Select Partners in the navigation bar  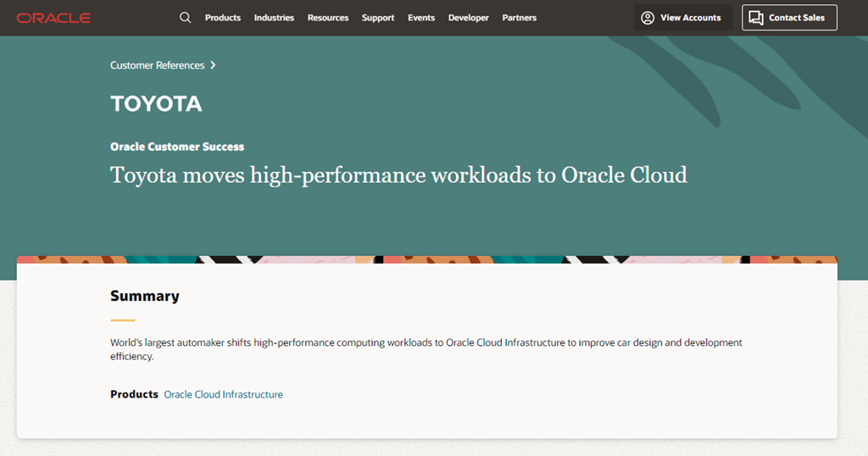(519, 18)
